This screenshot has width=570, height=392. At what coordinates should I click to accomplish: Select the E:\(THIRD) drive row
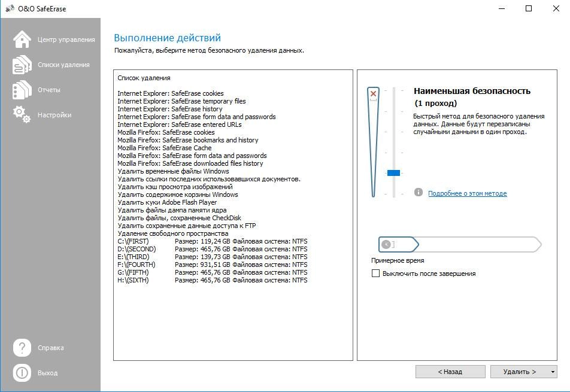click(213, 257)
